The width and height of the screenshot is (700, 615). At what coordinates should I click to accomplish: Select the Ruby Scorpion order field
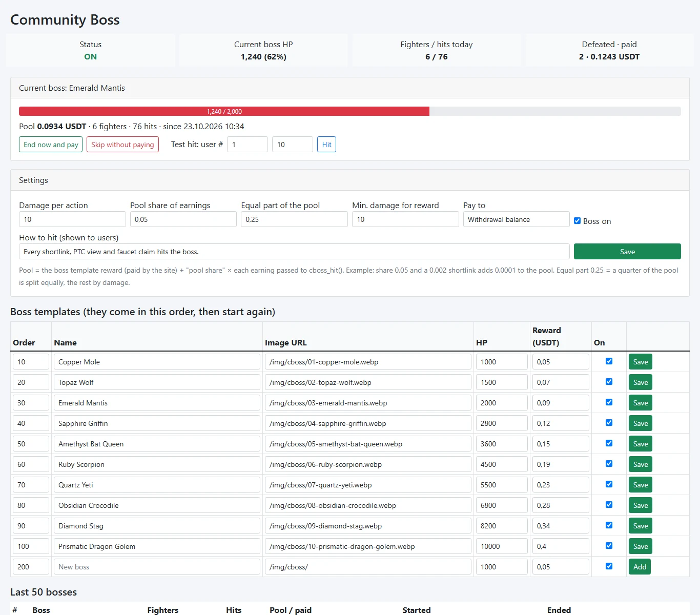click(x=31, y=464)
